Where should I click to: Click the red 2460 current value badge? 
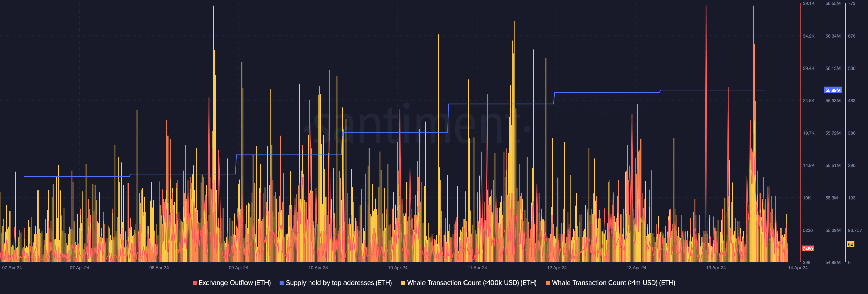pyautogui.click(x=808, y=249)
